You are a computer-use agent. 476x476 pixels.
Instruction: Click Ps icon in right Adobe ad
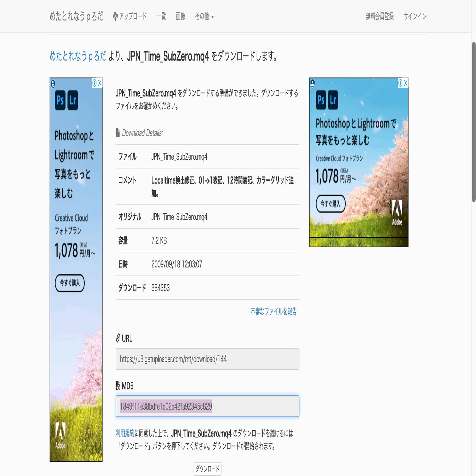321,100
